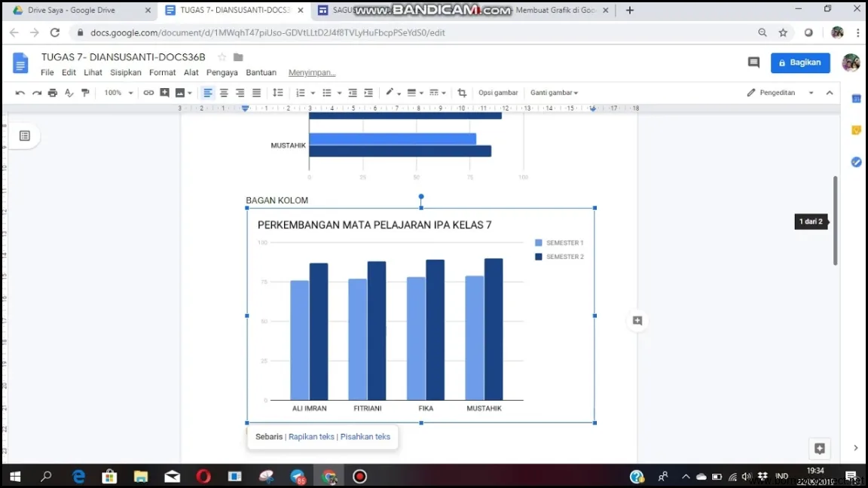Screen dimensions: 868x488
Task: Insert a link
Action: tap(148, 92)
